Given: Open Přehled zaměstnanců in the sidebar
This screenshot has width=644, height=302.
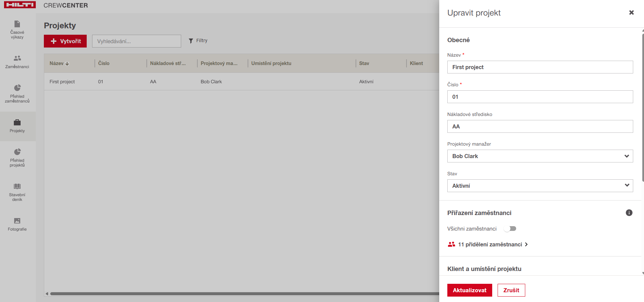Looking at the screenshot, I should [x=17, y=93].
